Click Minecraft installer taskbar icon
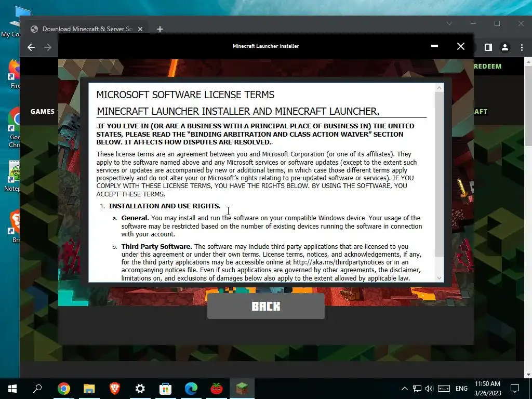 pos(242,389)
